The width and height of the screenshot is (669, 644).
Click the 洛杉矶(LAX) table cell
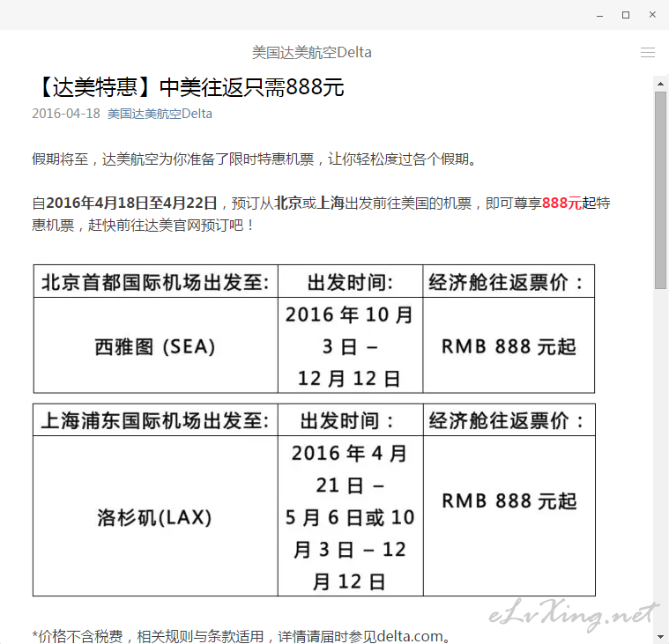[x=155, y=516]
